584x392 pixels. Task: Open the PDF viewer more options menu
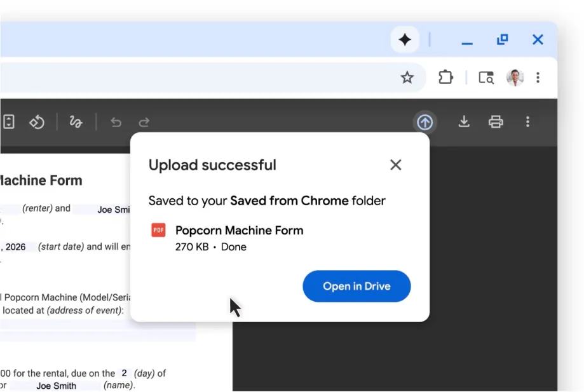click(527, 121)
